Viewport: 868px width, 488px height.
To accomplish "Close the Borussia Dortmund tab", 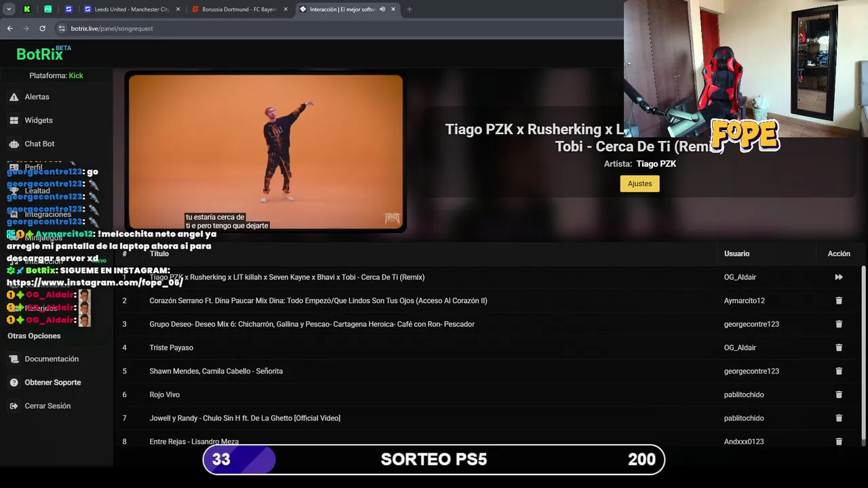I will [285, 9].
